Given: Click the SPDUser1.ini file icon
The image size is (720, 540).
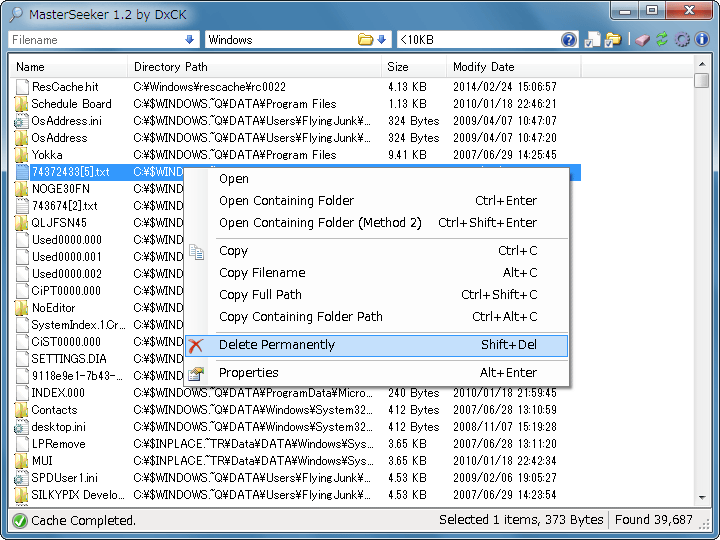Looking at the screenshot, I should [21, 478].
